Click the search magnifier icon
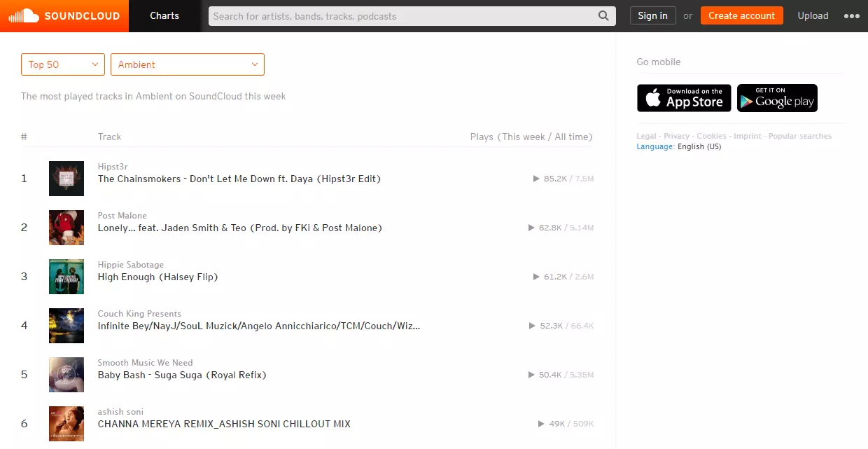The height and width of the screenshot is (449, 868). 603,16
